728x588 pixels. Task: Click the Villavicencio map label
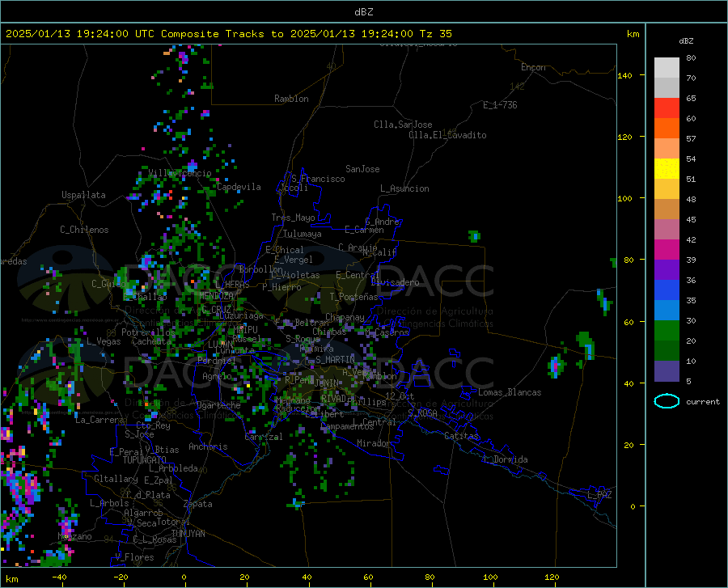point(180,173)
